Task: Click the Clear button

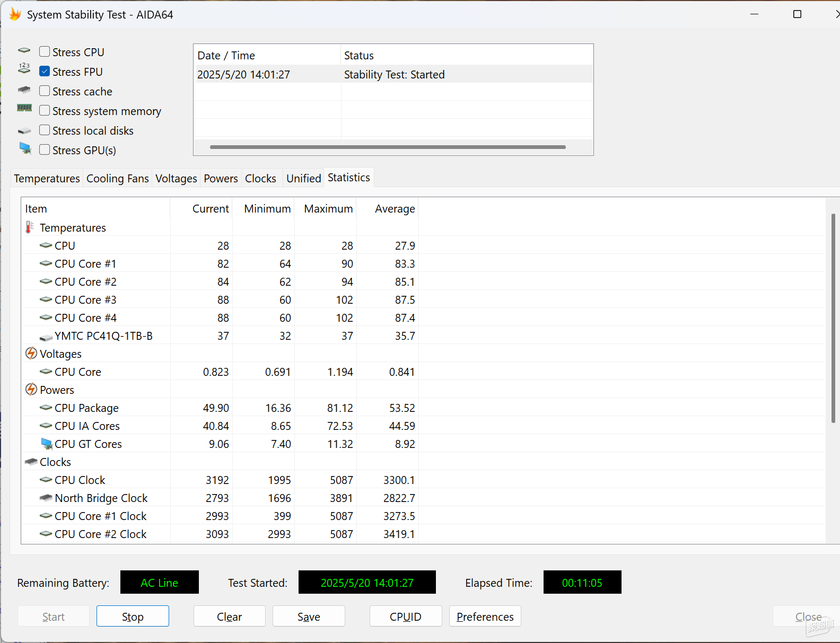Action: [229, 616]
